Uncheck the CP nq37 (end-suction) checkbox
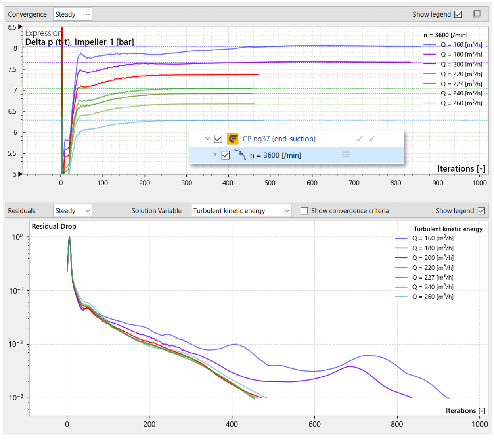 218,139
